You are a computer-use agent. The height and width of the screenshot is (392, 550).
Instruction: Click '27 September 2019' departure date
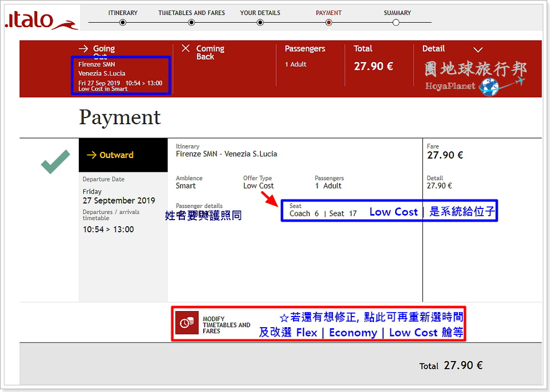119,201
